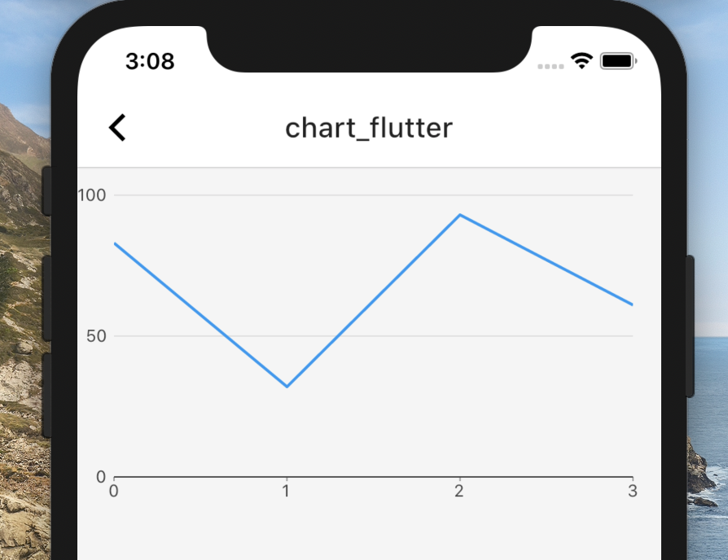
Task: Click the final descending line segment
Action: [546, 259]
